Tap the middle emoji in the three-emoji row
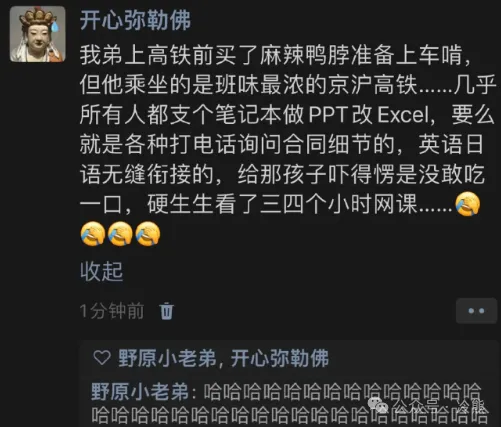This screenshot has width=501, height=427. pyautogui.click(x=120, y=234)
